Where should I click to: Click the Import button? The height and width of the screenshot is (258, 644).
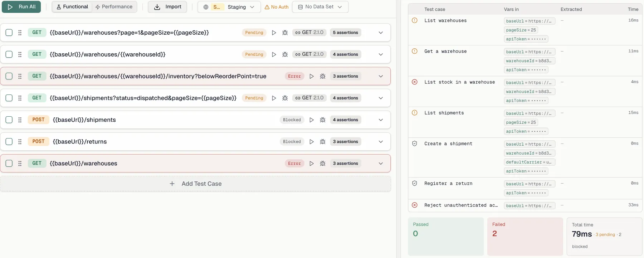(167, 7)
